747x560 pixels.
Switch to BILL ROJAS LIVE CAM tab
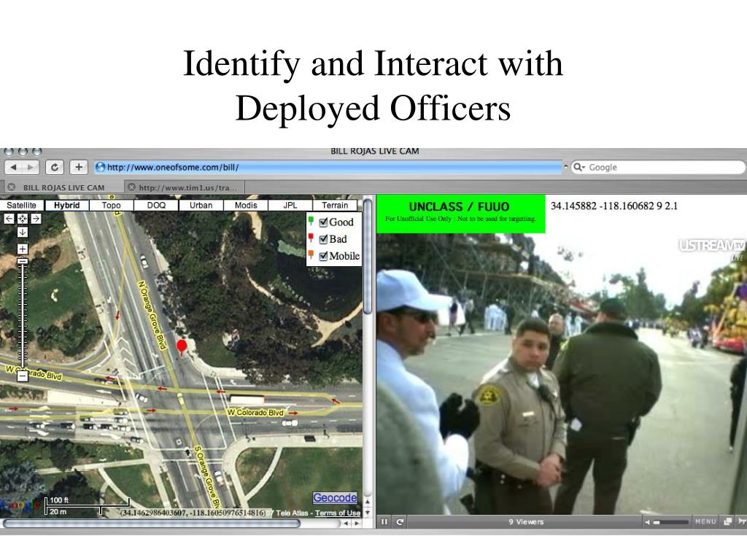point(64,187)
